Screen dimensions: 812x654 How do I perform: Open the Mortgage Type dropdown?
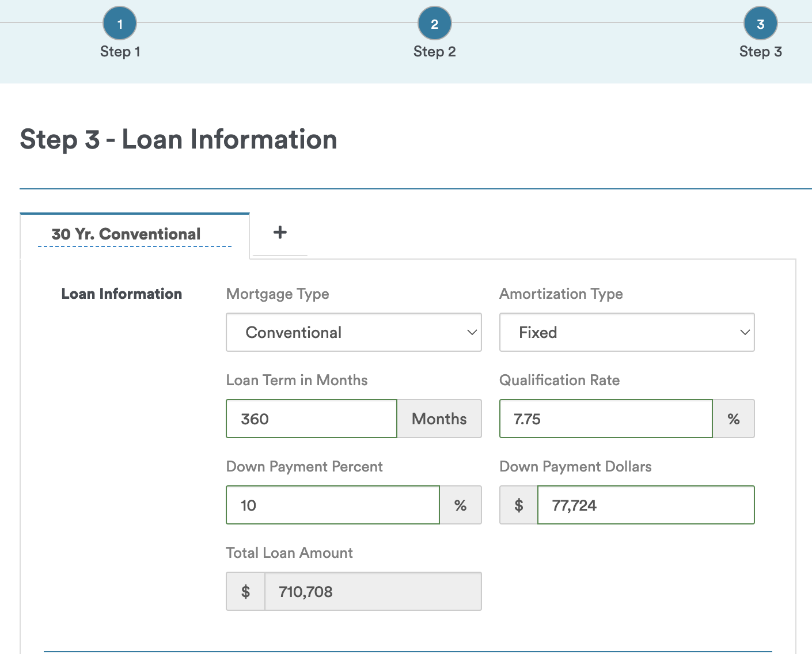pos(354,333)
